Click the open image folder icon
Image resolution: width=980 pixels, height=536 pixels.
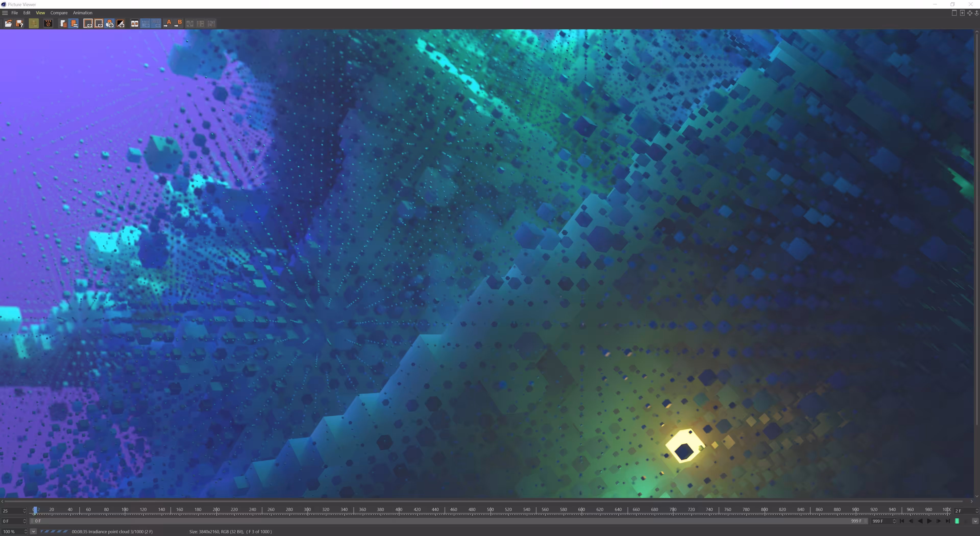click(8, 23)
